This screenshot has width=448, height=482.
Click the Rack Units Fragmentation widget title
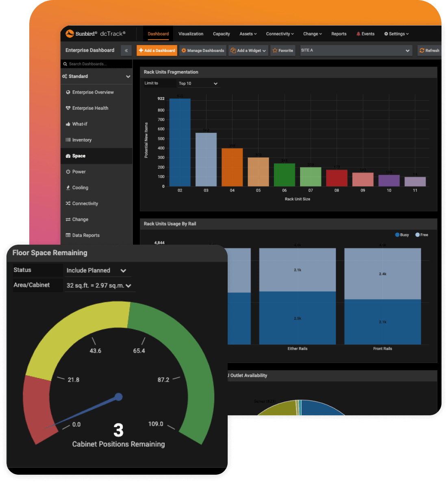click(171, 72)
